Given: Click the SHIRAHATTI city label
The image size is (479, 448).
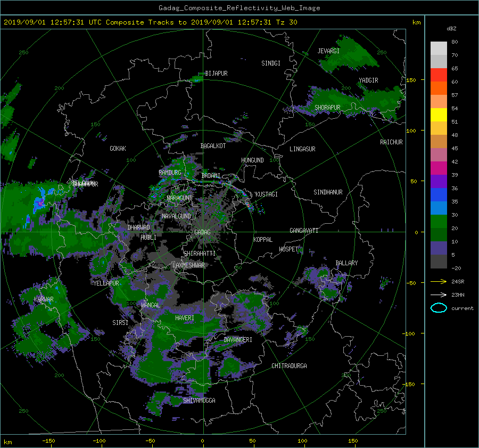Looking at the screenshot, I should point(200,254).
